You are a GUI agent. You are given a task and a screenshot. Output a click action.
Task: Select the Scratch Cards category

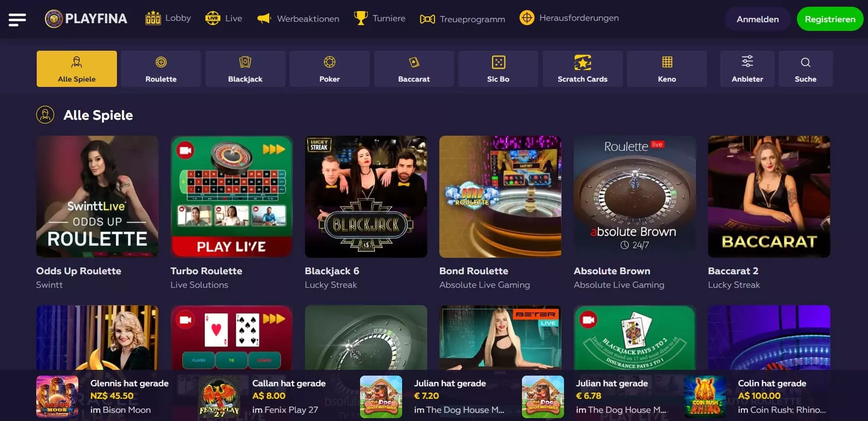coord(582,69)
